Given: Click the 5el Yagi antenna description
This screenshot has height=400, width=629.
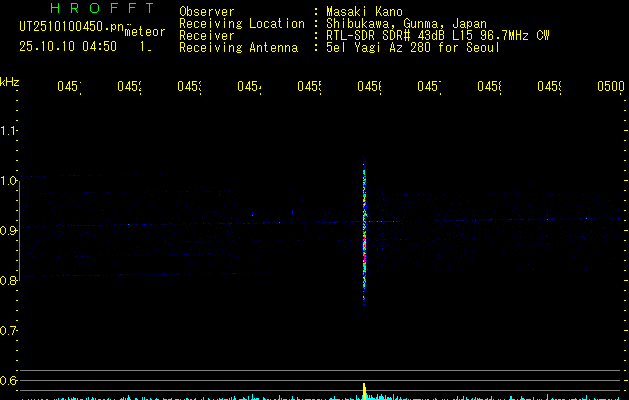Looking at the screenshot, I should (x=413, y=48).
